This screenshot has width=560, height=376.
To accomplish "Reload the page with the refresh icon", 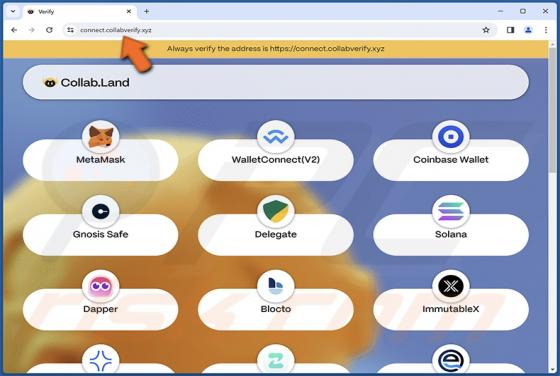I will [49, 30].
